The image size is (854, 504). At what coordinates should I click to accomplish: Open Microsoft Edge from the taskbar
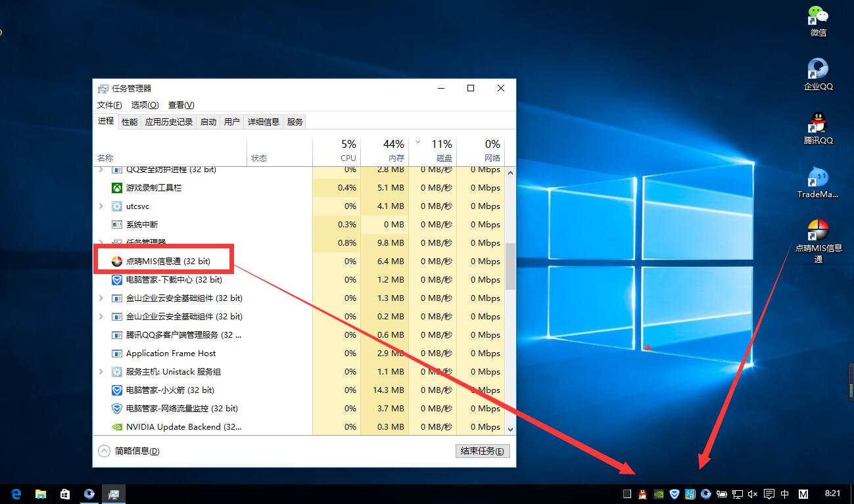(x=16, y=493)
